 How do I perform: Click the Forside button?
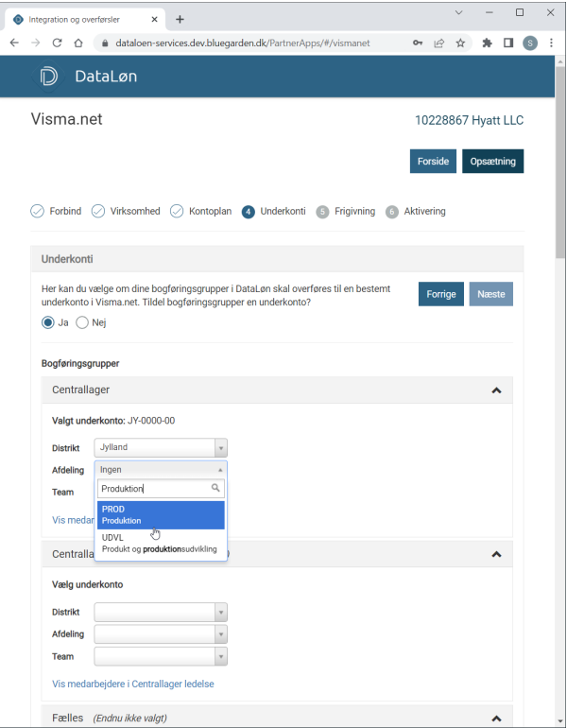point(433,161)
